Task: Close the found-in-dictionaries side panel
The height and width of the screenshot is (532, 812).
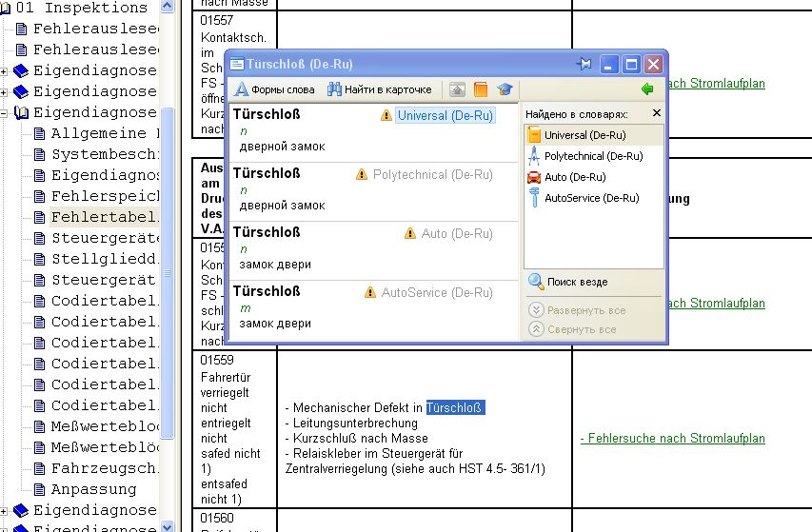Action: pos(657,113)
